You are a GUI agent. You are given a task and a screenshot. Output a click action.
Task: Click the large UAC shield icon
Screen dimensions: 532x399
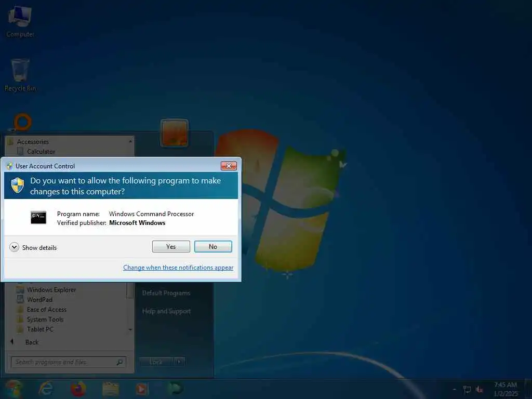coord(18,185)
